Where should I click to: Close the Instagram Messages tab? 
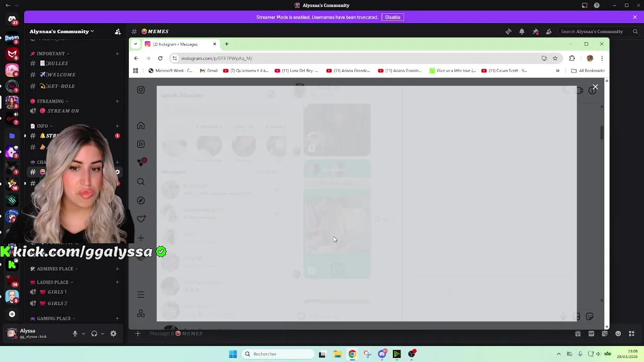click(x=214, y=44)
